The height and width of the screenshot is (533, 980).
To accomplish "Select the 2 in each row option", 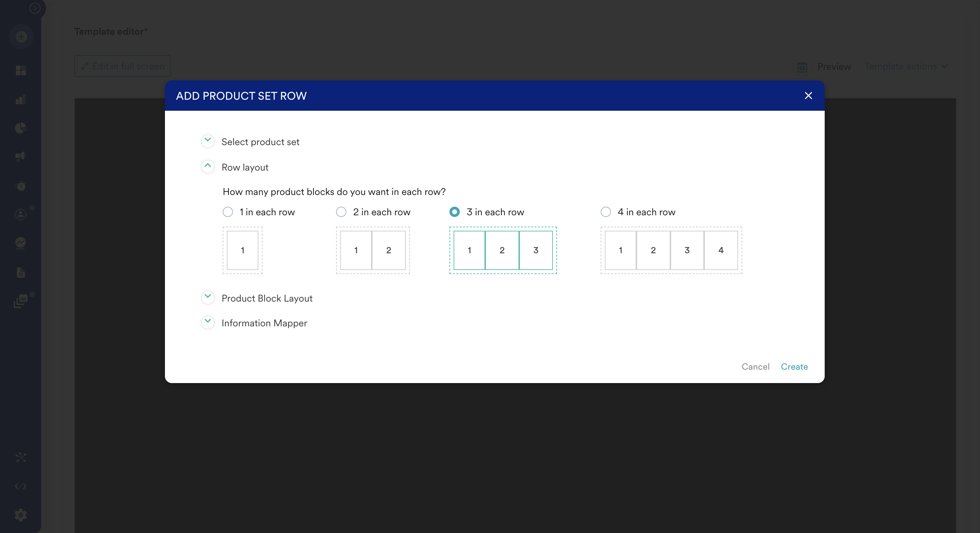I will click(x=341, y=212).
